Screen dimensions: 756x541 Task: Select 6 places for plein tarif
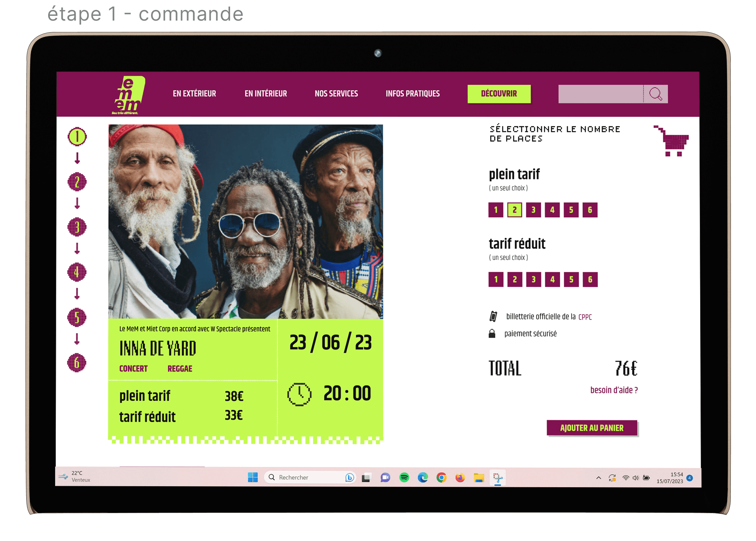point(590,210)
